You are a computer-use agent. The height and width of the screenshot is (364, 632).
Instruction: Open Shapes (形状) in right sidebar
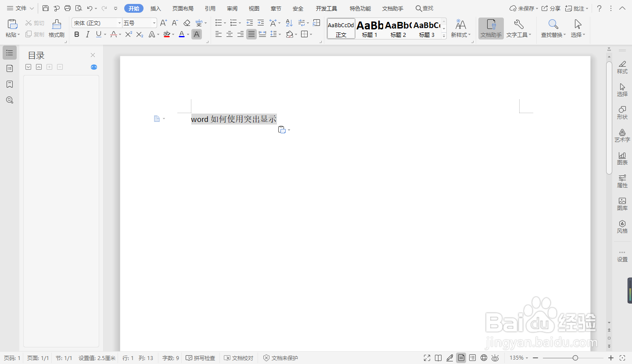point(622,113)
